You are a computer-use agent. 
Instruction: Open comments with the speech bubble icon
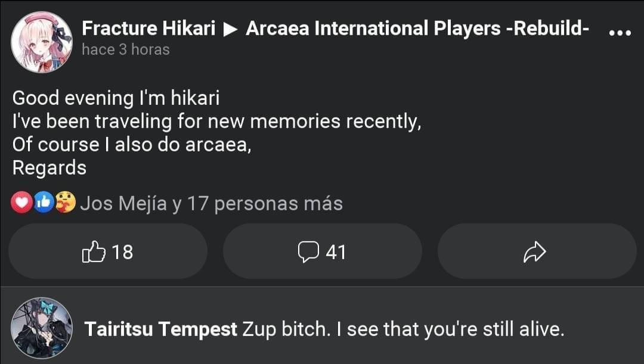pyautogui.click(x=308, y=253)
